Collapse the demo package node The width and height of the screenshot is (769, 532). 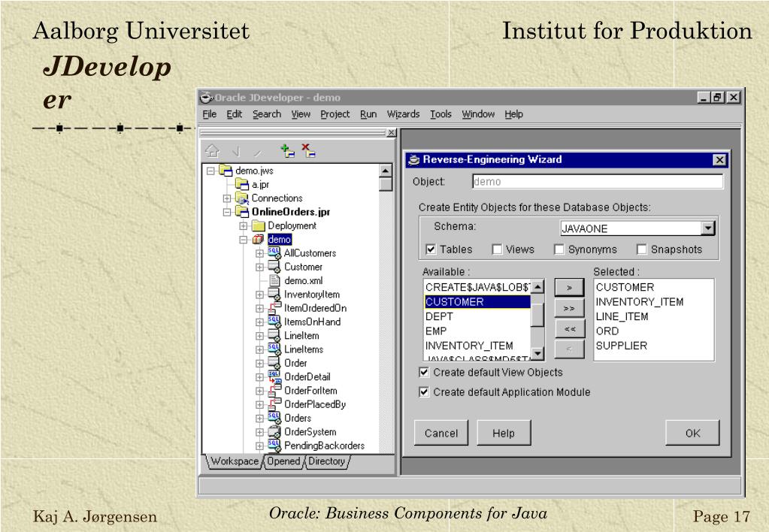pyautogui.click(x=244, y=239)
